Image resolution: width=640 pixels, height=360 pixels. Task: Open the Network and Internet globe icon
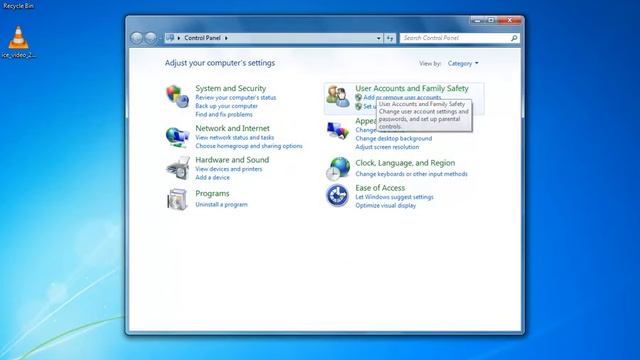pyautogui.click(x=177, y=137)
